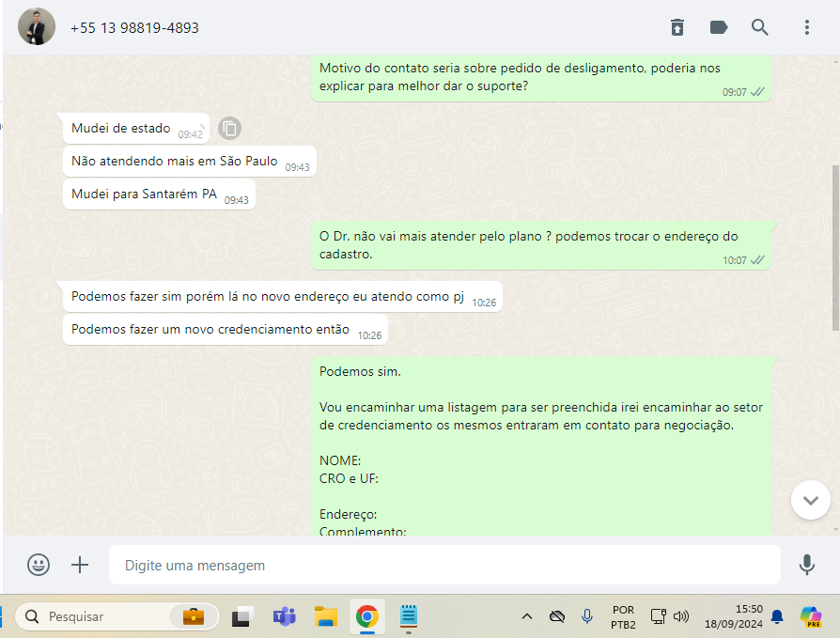The height and width of the screenshot is (638, 840).
Task: Search within this conversation
Action: pos(759,27)
